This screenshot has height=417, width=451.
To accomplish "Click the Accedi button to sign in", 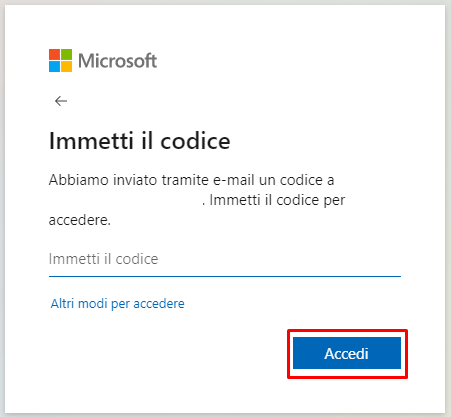I will (x=347, y=353).
